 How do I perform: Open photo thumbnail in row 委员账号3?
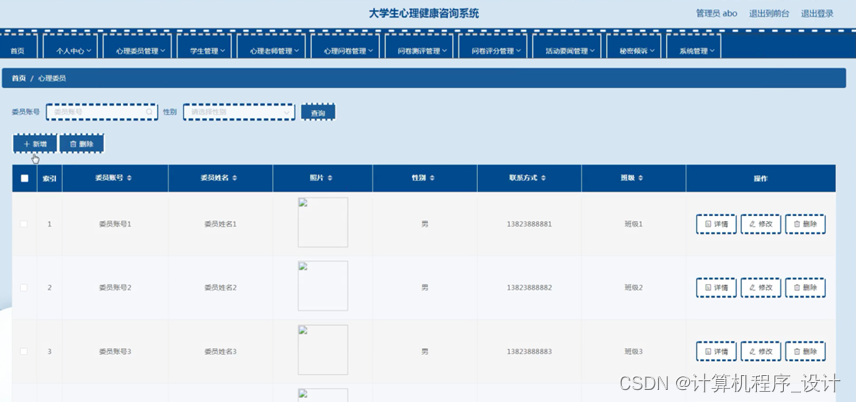[x=323, y=350]
